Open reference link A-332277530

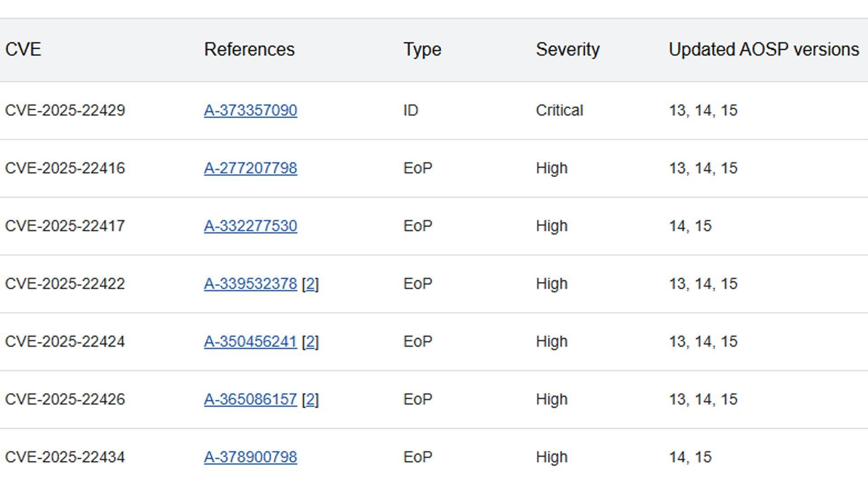(x=251, y=226)
